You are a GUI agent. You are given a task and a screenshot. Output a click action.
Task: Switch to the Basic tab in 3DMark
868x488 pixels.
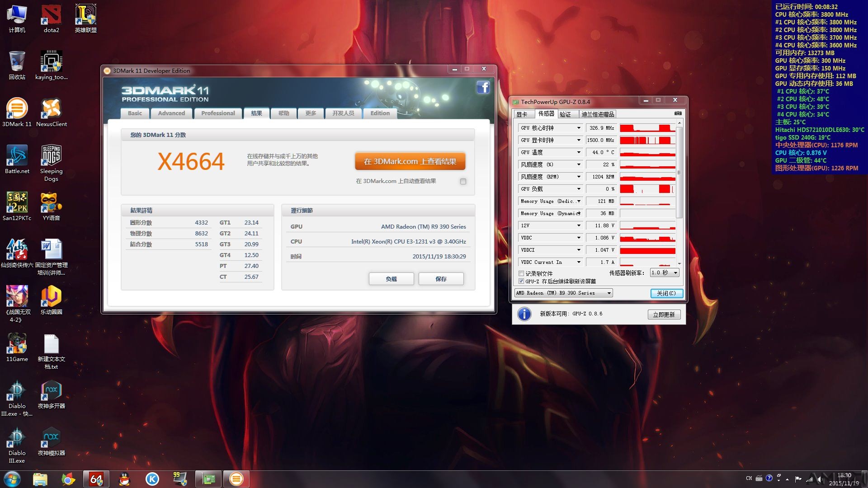click(135, 113)
